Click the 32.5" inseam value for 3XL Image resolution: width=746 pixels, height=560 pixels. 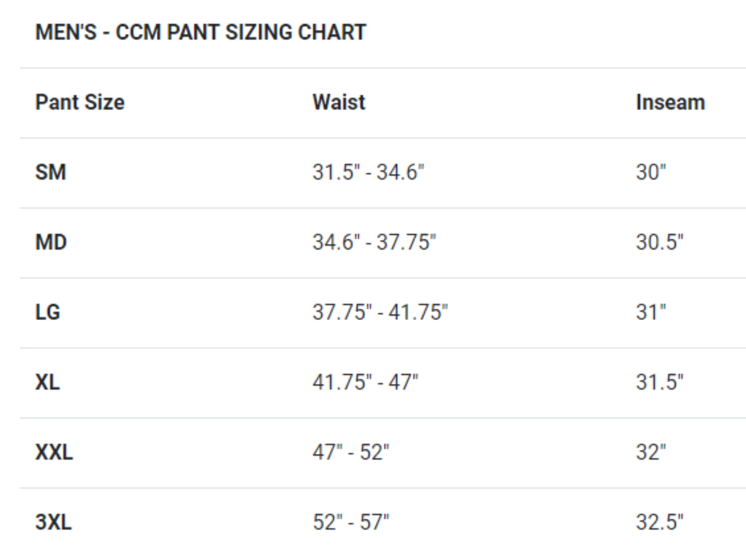click(660, 522)
